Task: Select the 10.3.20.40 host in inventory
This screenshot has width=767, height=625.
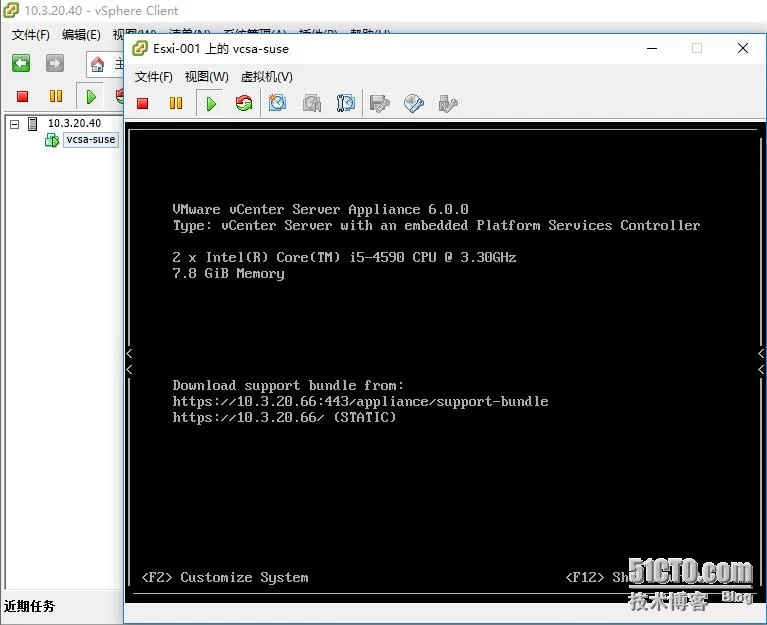Action: point(74,123)
